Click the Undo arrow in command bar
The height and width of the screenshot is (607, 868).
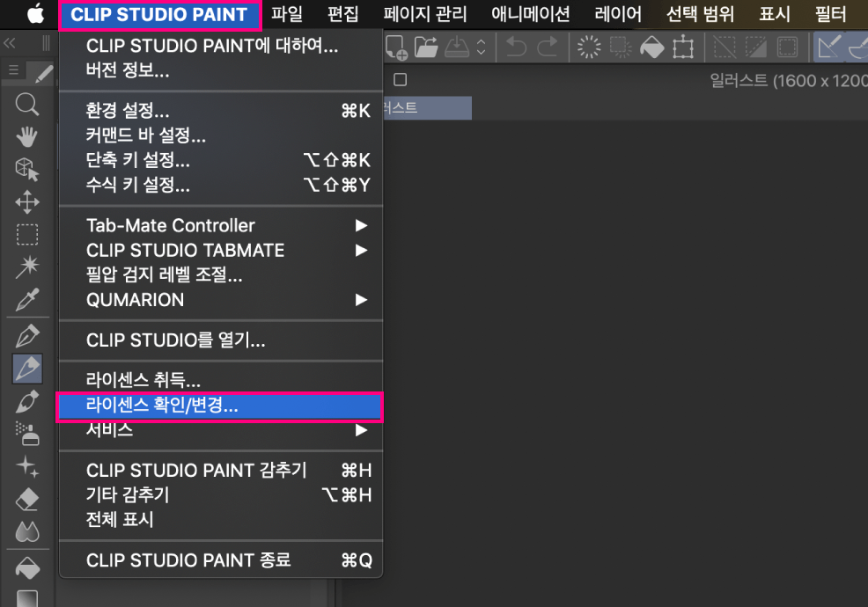[516, 47]
